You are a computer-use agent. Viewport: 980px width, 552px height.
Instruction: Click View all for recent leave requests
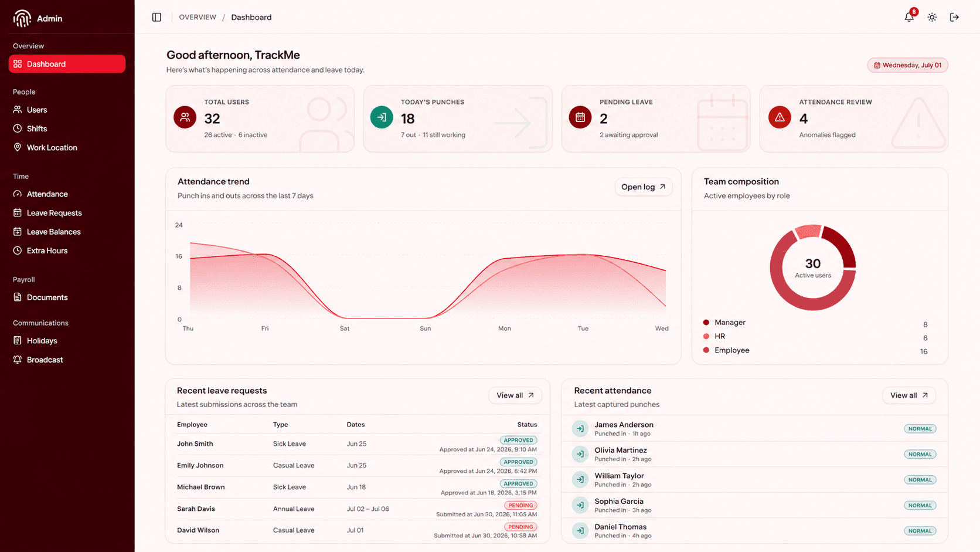point(515,395)
